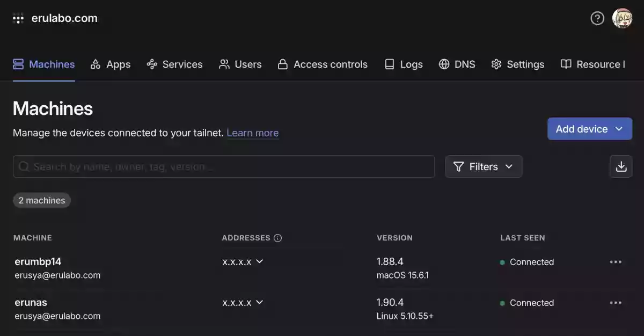Switch to the Services tab
The height and width of the screenshot is (336, 644).
click(174, 64)
